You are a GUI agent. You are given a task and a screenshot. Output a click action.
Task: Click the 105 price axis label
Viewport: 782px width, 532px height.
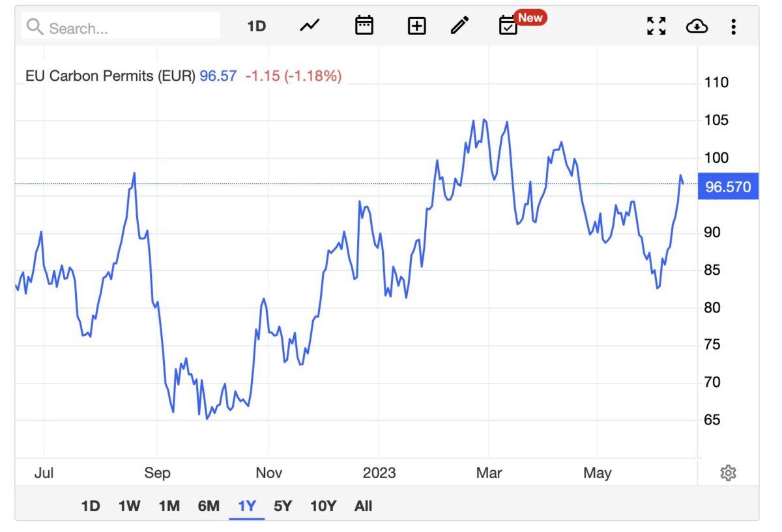[716, 120]
